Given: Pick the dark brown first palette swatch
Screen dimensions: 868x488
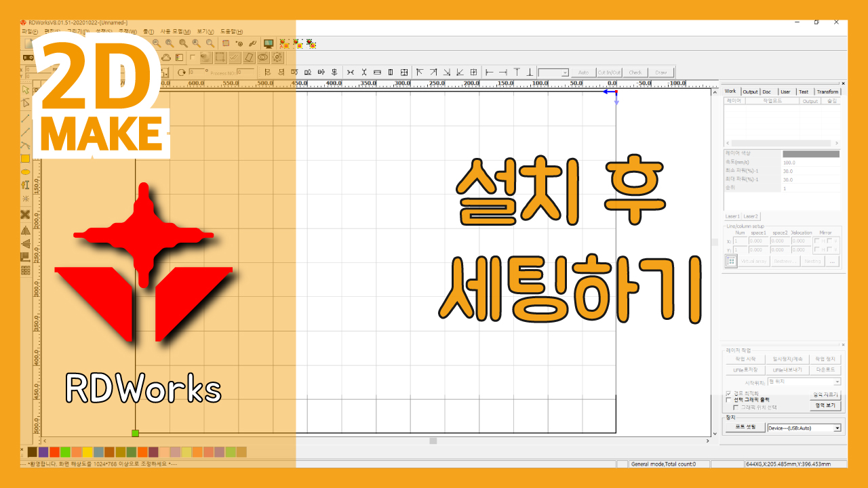Looking at the screenshot, I should pyautogui.click(x=33, y=452).
